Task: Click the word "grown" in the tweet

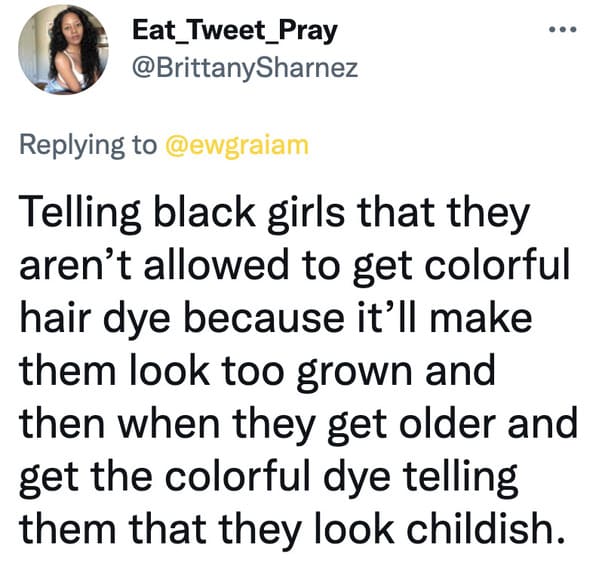Action: [354, 373]
